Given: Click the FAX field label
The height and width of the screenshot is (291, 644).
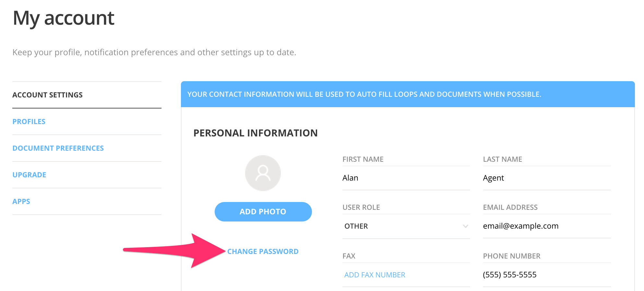Looking at the screenshot, I should click(349, 256).
